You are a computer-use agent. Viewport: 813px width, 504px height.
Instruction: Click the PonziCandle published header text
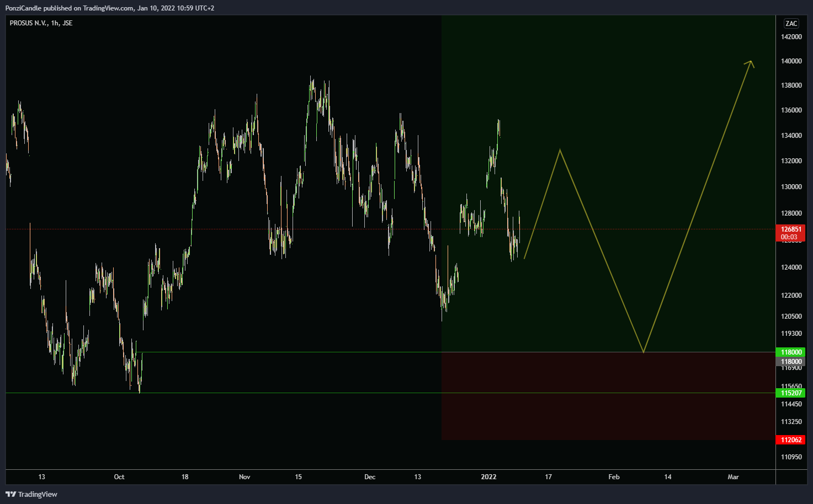tap(110, 8)
